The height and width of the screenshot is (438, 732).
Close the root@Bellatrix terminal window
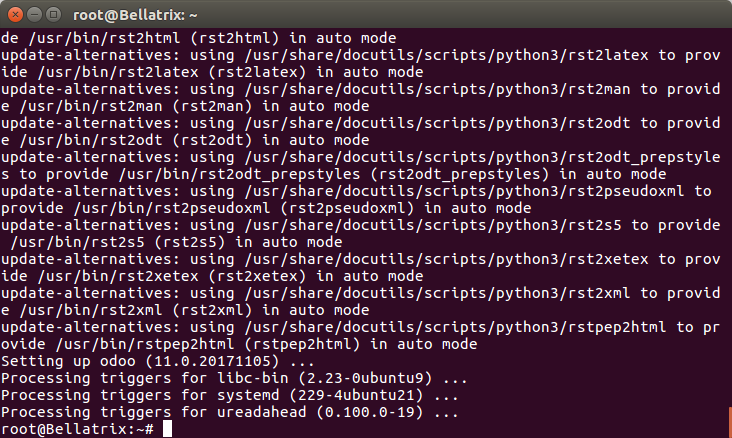[15, 15]
